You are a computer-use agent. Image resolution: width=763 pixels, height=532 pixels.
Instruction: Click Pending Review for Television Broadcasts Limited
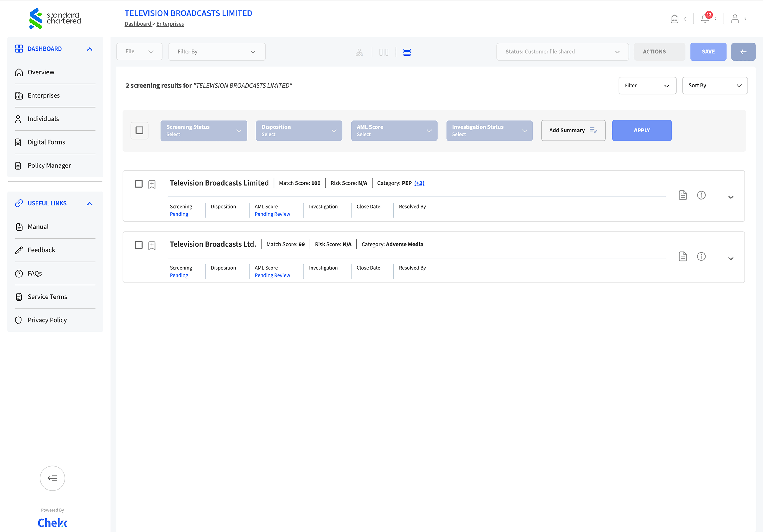coord(272,214)
